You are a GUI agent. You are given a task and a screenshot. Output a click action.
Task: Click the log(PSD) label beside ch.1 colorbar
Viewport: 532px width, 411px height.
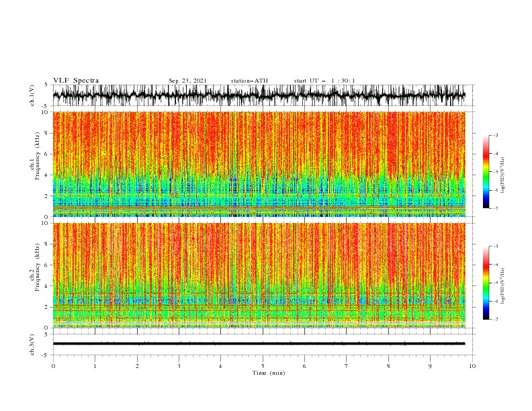pos(503,175)
